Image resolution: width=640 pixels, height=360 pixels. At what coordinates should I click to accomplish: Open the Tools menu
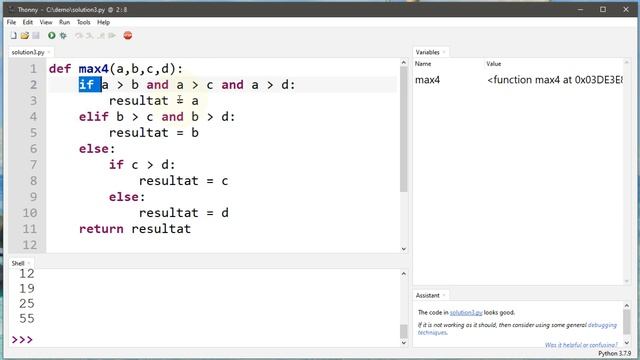[83, 22]
